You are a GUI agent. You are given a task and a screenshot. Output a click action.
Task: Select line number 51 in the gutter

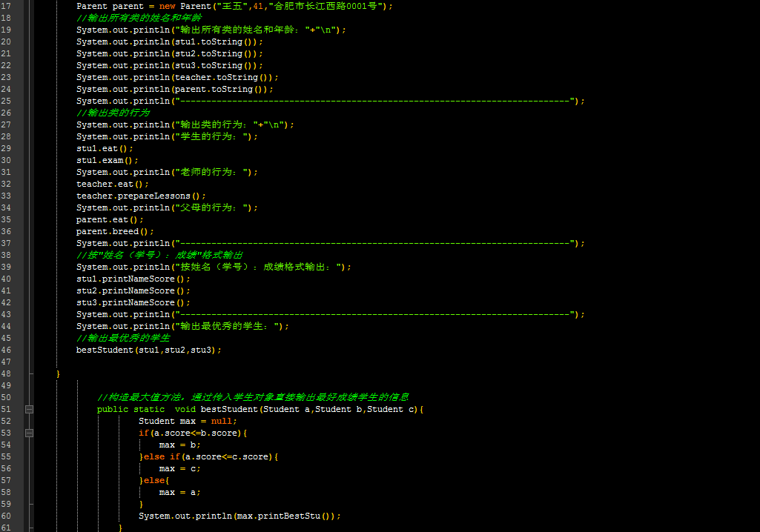pos(6,410)
